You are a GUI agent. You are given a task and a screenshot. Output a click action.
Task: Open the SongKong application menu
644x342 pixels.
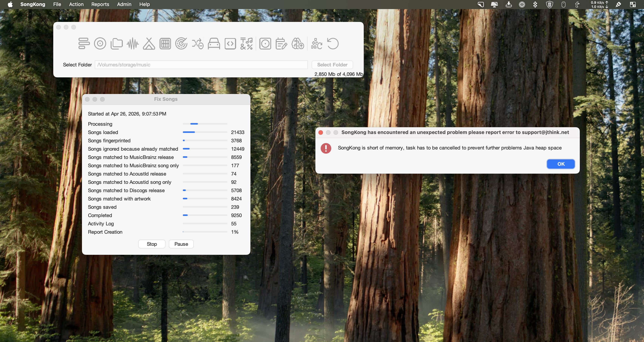[x=33, y=4]
